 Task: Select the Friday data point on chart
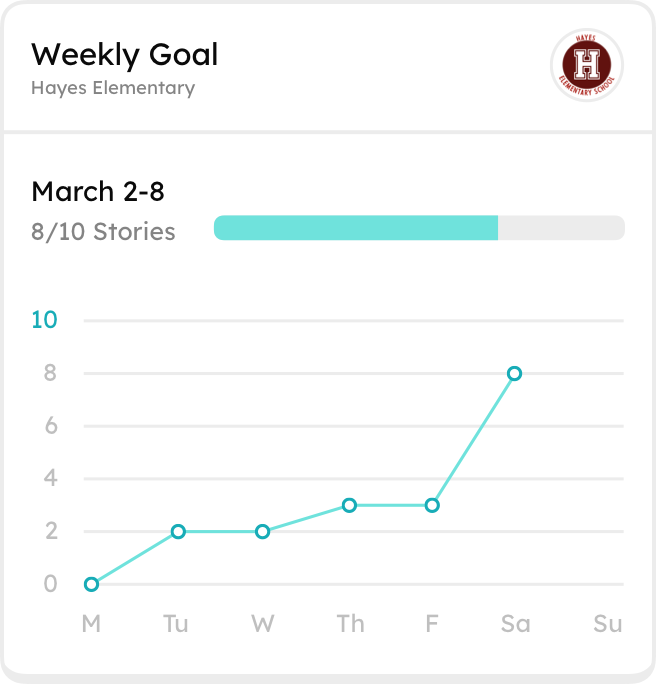[432, 505]
